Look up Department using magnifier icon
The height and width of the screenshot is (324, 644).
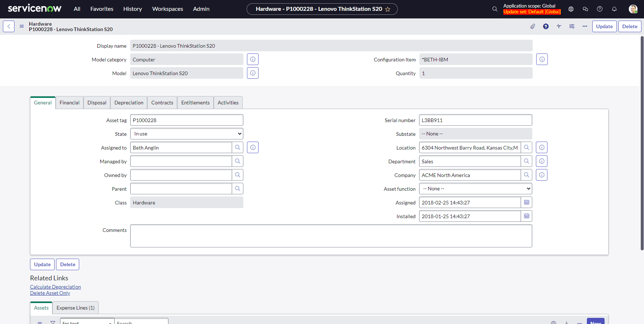pyautogui.click(x=526, y=161)
